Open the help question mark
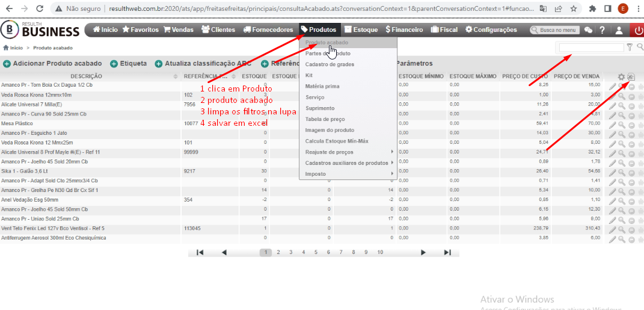This screenshot has height=310, width=644. tap(602, 29)
